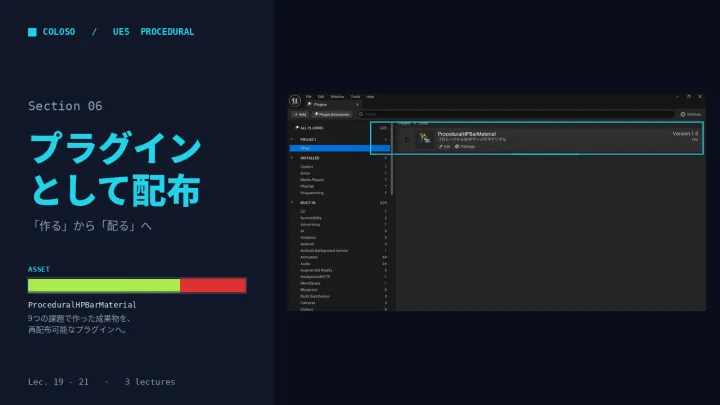Image resolution: width=720 pixels, height=405 pixels.
Task: Restore down the Plugins window
Action: [x=688, y=96]
